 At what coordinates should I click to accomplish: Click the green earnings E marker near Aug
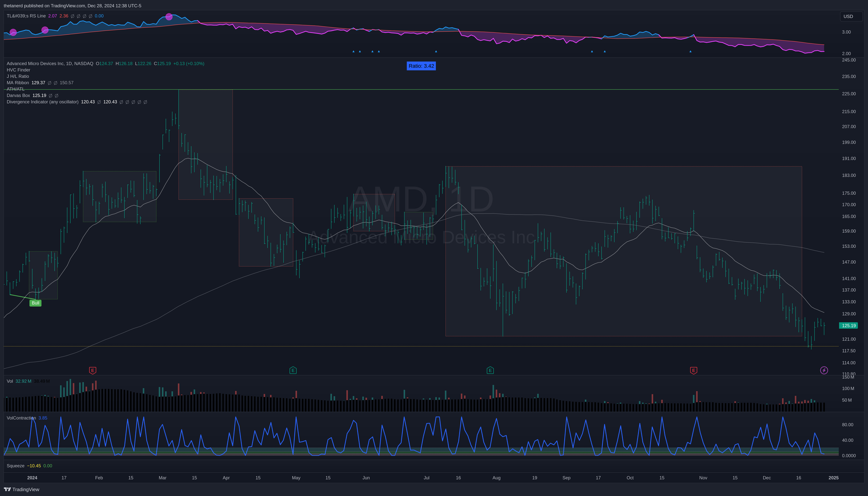click(x=490, y=371)
